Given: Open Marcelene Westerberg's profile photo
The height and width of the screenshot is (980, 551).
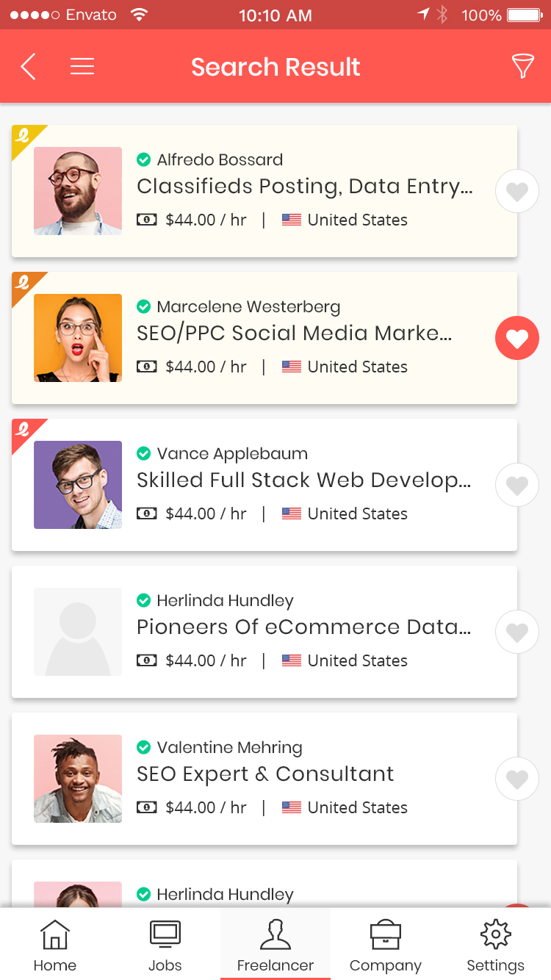Looking at the screenshot, I should point(77,338).
